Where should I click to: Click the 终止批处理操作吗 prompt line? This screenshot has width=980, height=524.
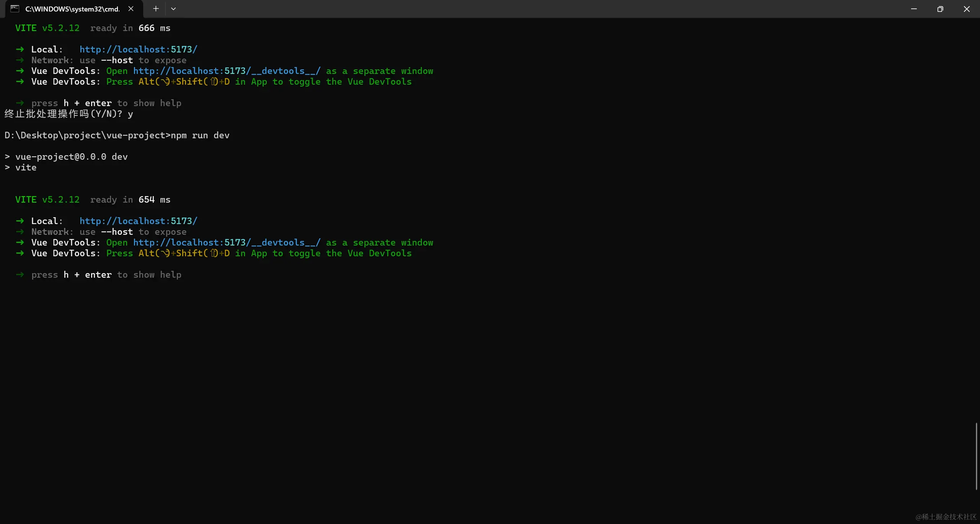69,114
